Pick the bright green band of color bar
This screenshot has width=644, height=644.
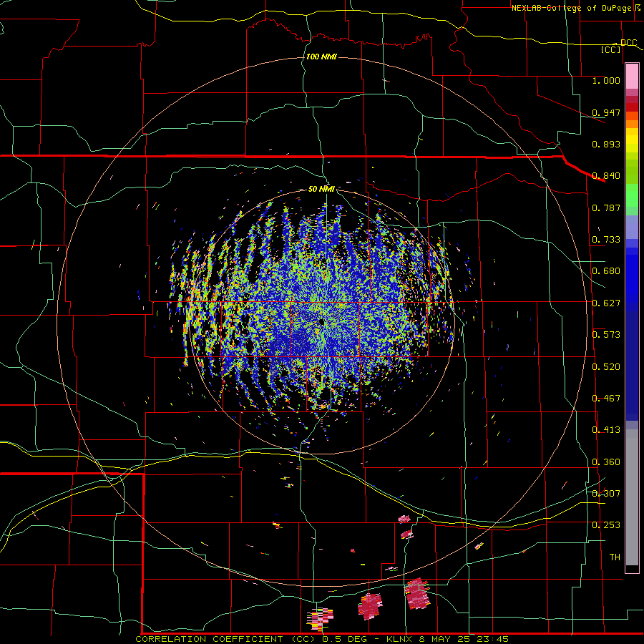(632, 195)
